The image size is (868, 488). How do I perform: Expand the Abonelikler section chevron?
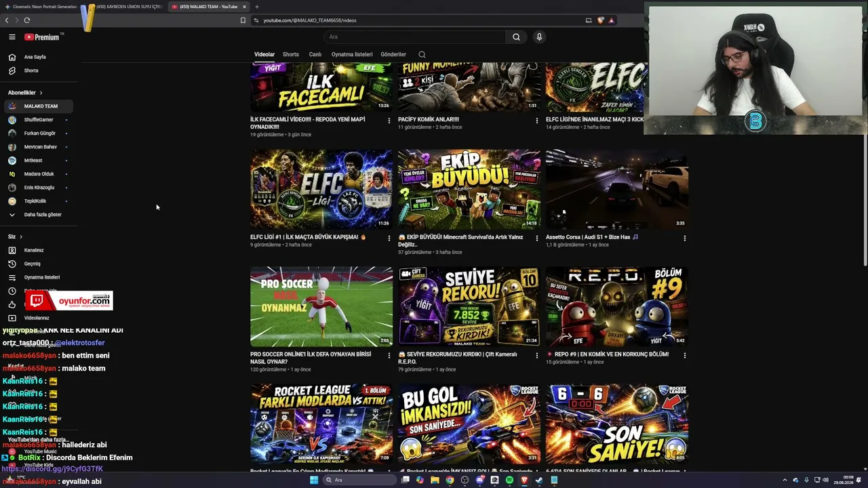(x=41, y=93)
